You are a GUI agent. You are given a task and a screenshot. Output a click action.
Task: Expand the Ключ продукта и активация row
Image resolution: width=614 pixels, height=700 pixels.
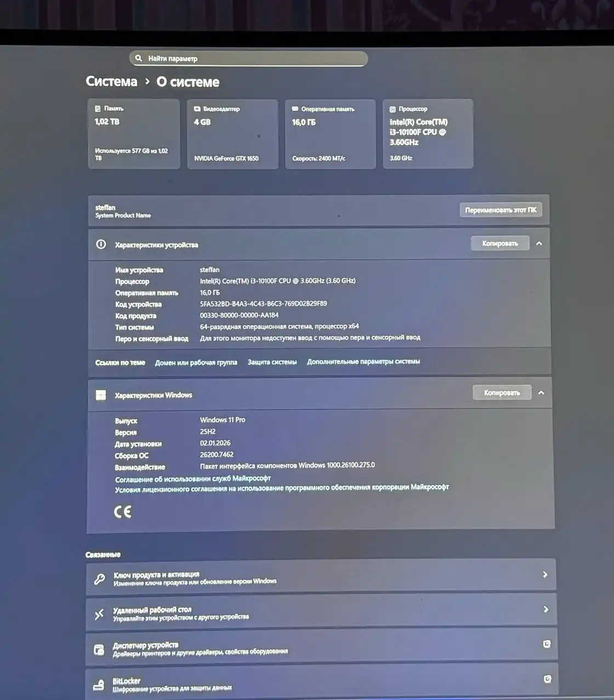544,574
